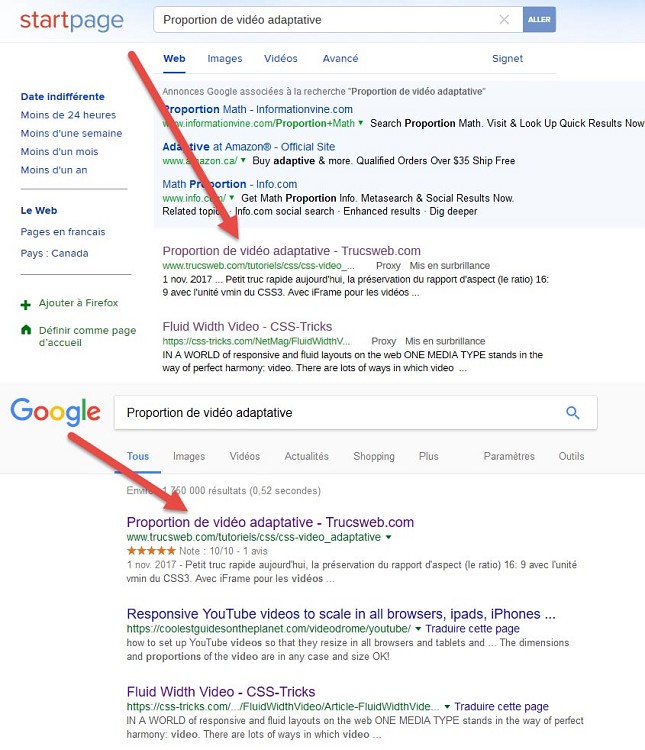The height and width of the screenshot is (750, 645).
Task: Open Google Trucsweb.com result title
Action: (270, 522)
